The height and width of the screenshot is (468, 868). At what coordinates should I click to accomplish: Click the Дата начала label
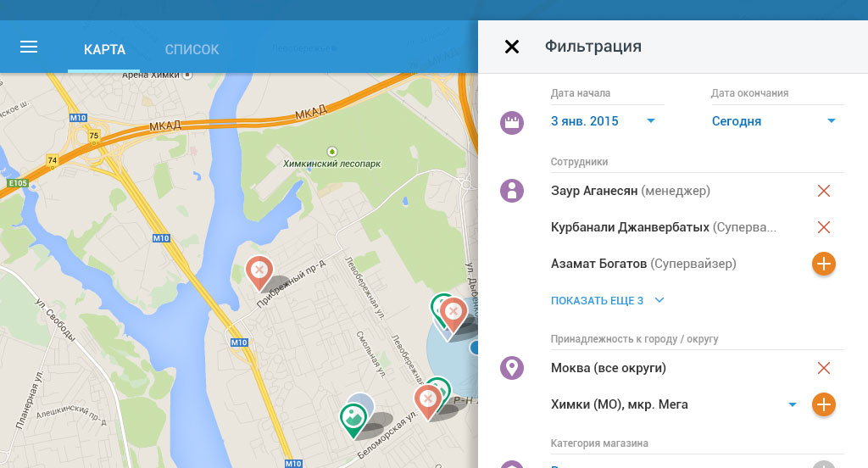click(x=580, y=93)
